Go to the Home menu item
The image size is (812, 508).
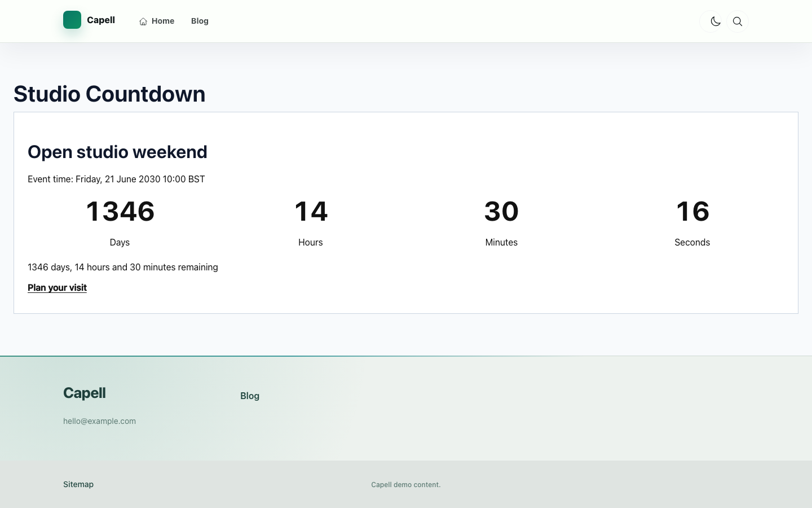[157, 21]
